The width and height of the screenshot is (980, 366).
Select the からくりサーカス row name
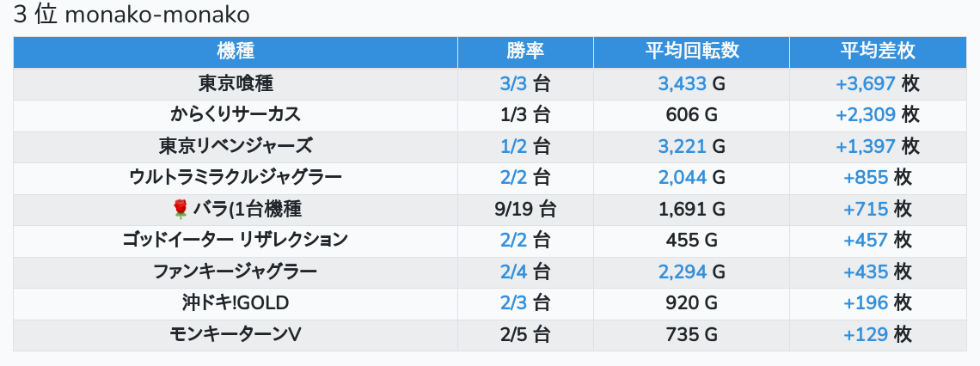pos(236,114)
